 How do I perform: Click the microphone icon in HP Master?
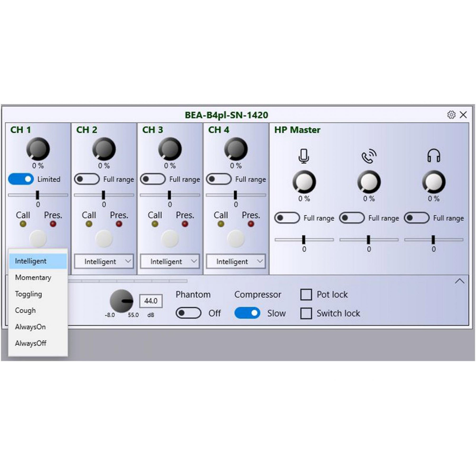click(303, 155)
